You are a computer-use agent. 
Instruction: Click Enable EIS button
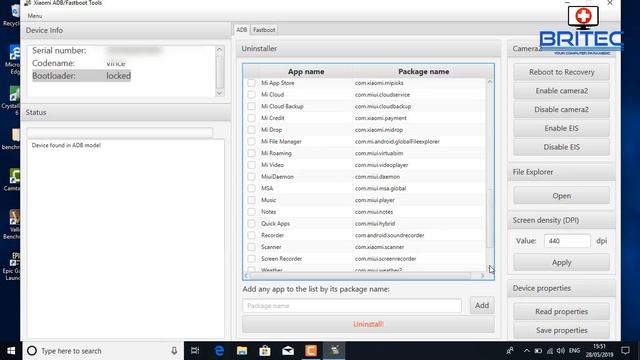562,128
